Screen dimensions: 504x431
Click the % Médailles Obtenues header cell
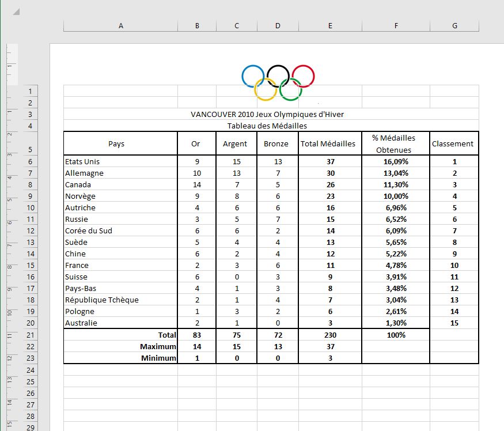pyautogui.click(x=395, y=143)
